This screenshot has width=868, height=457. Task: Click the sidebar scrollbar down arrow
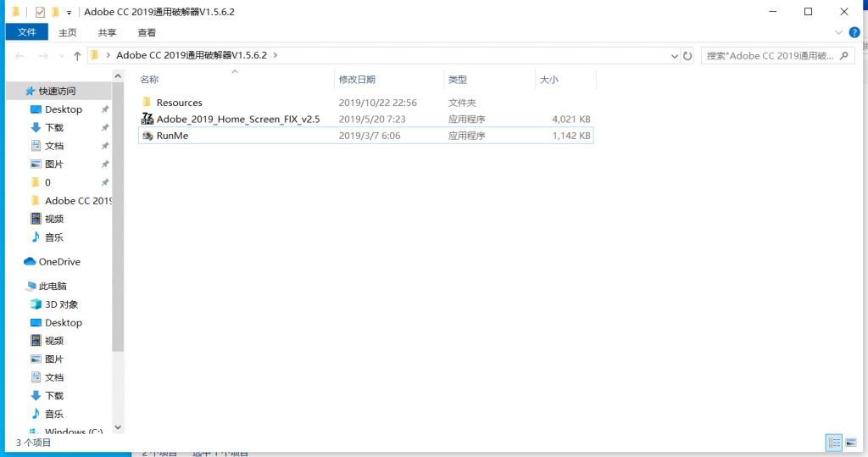pos(118,427)
